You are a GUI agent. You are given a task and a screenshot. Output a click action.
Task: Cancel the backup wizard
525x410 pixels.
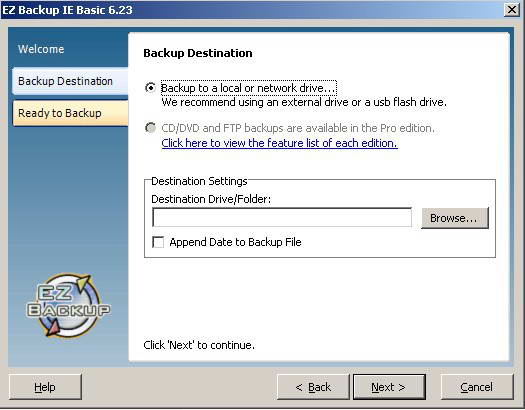[477, 387]
